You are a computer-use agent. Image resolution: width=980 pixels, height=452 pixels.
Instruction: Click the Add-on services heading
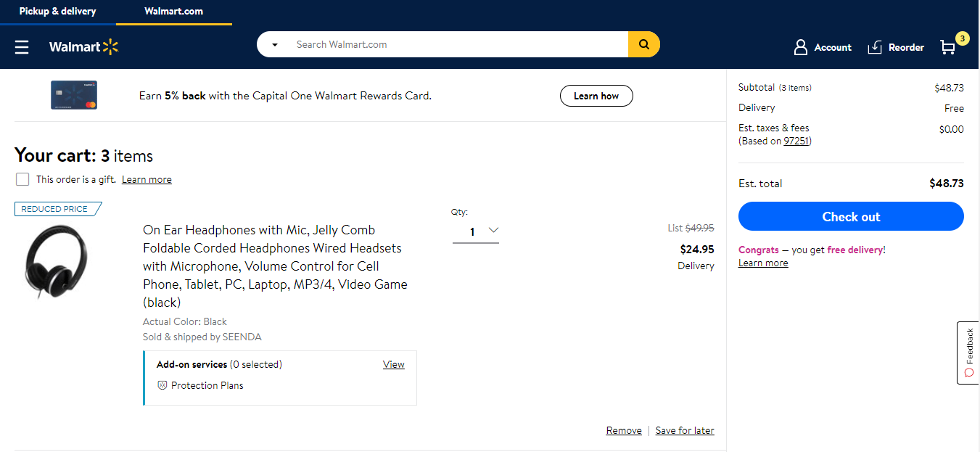192,364
